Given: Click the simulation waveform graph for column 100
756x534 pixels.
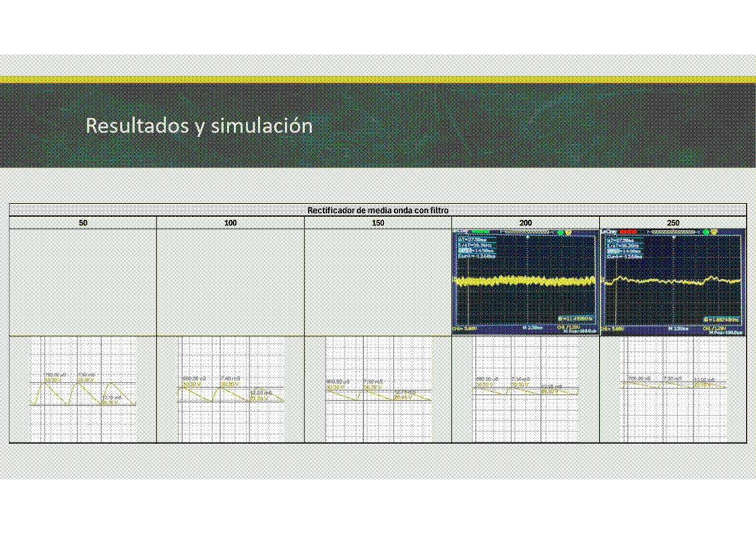Looking at the screenshot, I should click(x=230, y=390).
